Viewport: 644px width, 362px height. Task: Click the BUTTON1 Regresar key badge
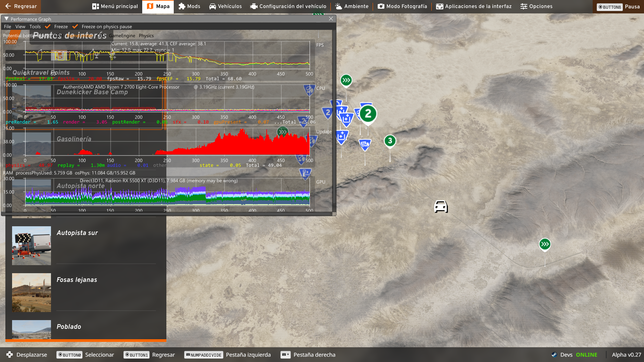137,355
